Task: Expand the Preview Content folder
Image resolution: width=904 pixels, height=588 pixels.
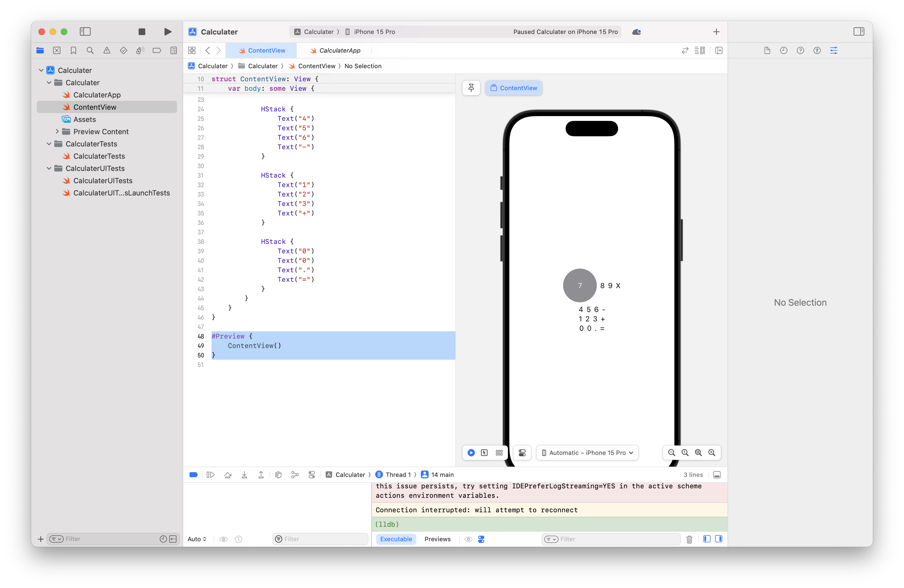Action: click(57, 131)
